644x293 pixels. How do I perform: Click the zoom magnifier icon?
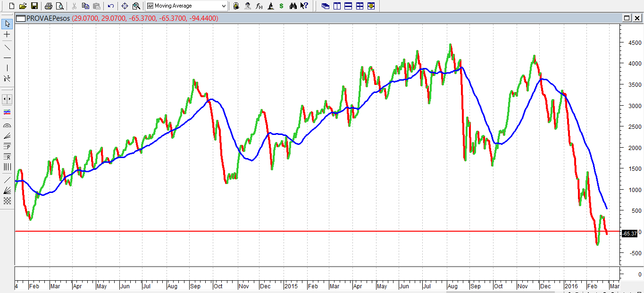click(136, 6)
